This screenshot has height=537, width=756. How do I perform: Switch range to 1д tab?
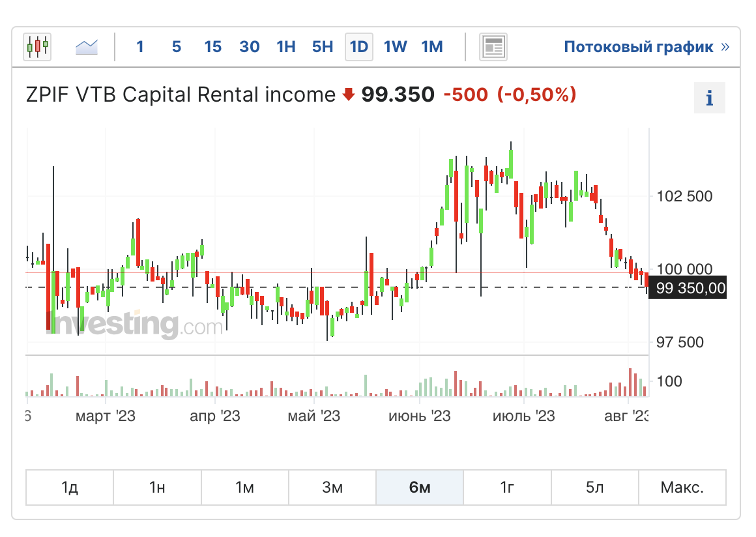(x=70, y=487)
